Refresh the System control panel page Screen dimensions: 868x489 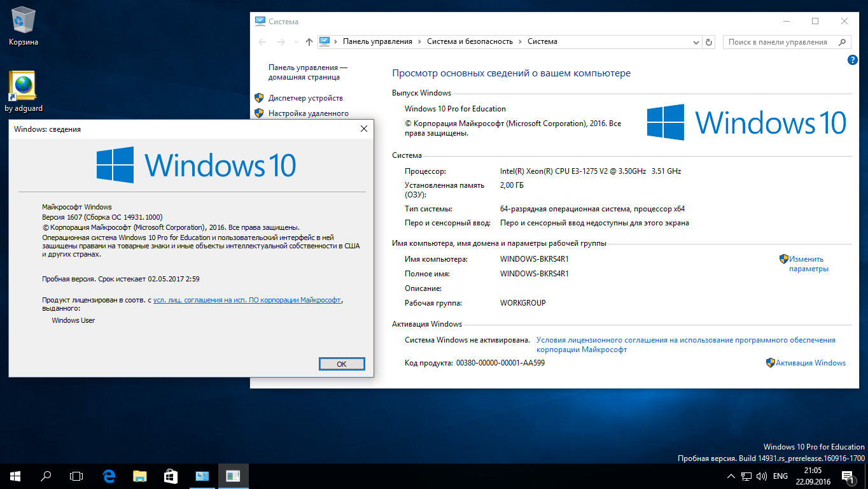pyautogui.click(x=710, y=42)
